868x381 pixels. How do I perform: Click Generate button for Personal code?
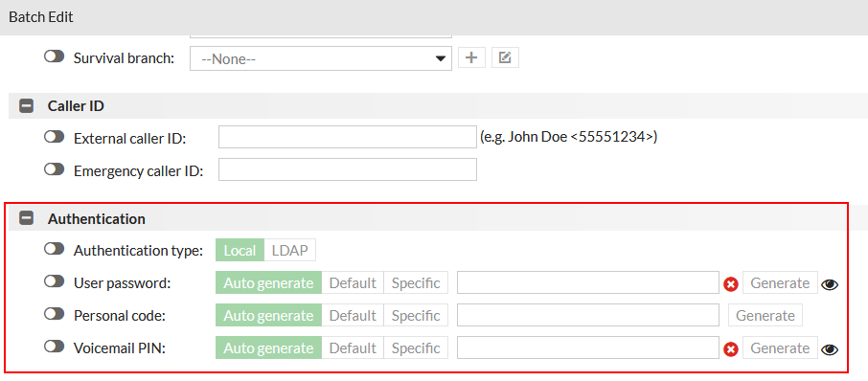(765, 316)
